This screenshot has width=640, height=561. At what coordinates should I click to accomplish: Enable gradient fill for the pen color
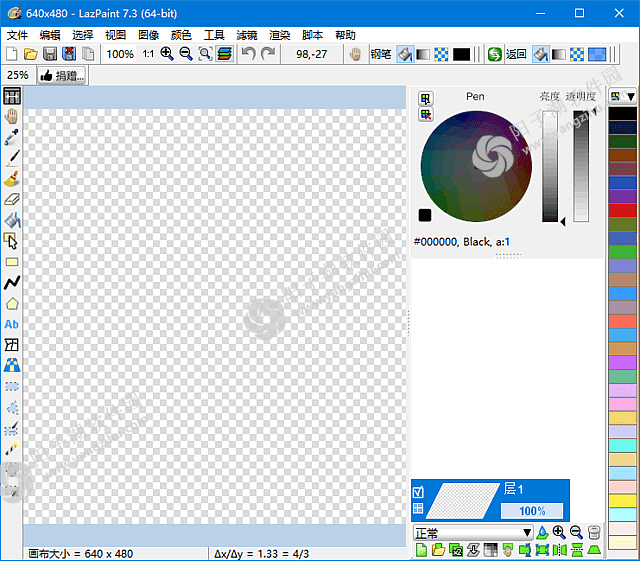point(423,54)
